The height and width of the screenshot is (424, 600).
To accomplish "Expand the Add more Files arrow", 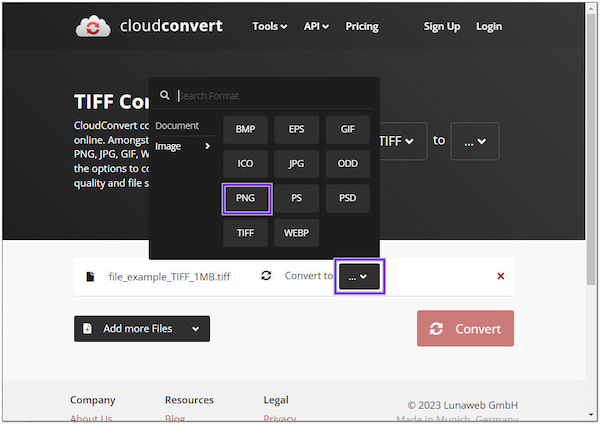I will pyautogui.click(x=196, y=329).
